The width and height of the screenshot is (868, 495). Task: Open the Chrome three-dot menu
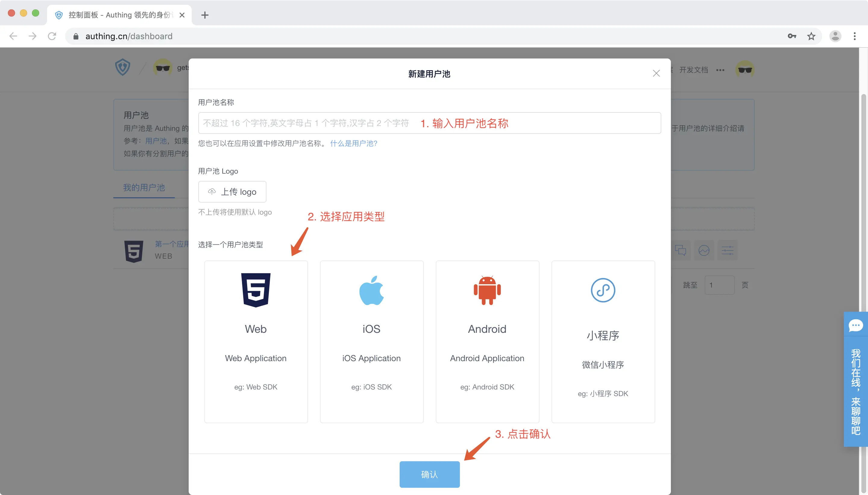click(854, 36)
